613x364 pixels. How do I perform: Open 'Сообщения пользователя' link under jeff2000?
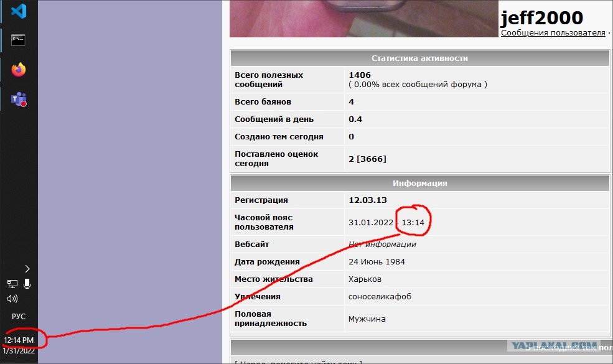point(553,33)
